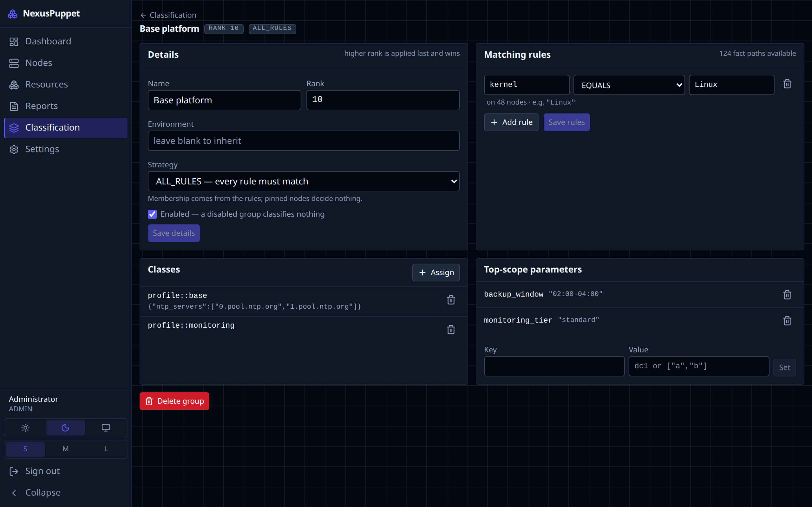812x507 pixels.
Task: Set density size to M
Action: coord(65,449)
